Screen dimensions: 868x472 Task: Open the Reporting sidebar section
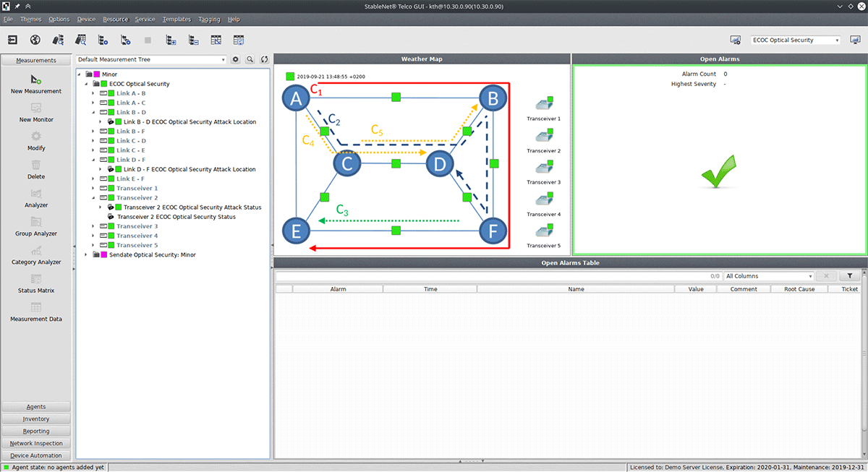coord(36,432)
